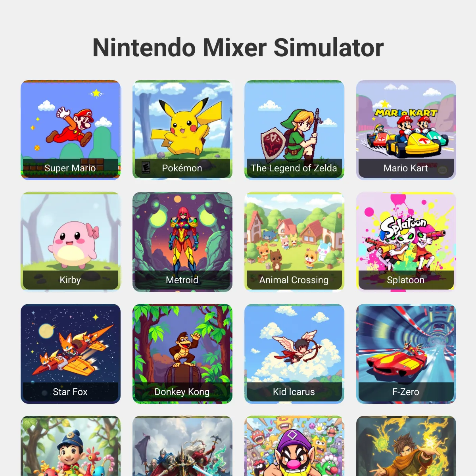Click the F-Zero racing tile

click(406, 354)
